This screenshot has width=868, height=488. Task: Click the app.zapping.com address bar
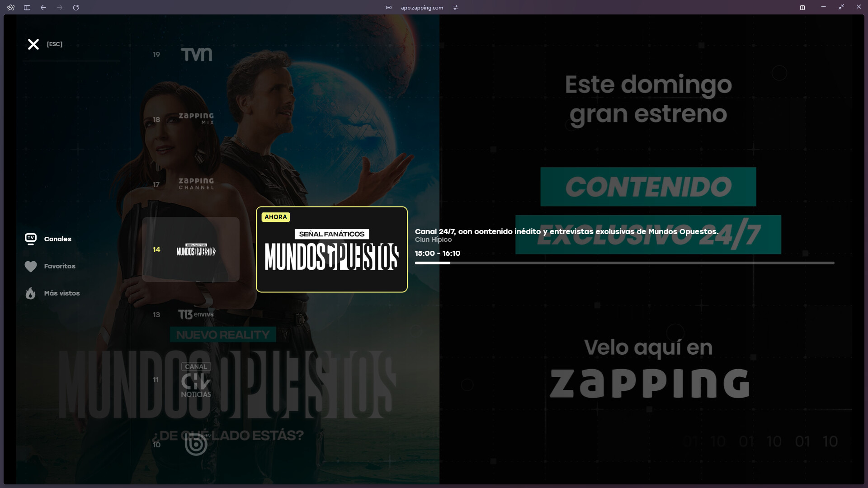pos(422,8)
